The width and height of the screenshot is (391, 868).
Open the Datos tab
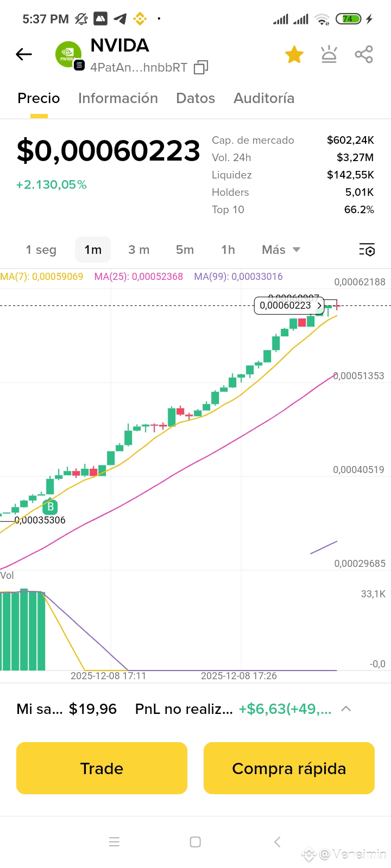pos(195,98)
